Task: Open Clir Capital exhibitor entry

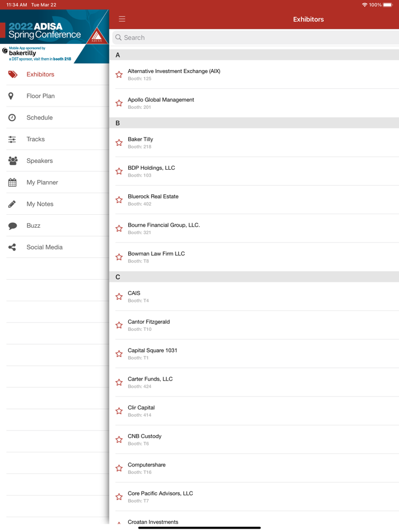Action: [254, 411]
